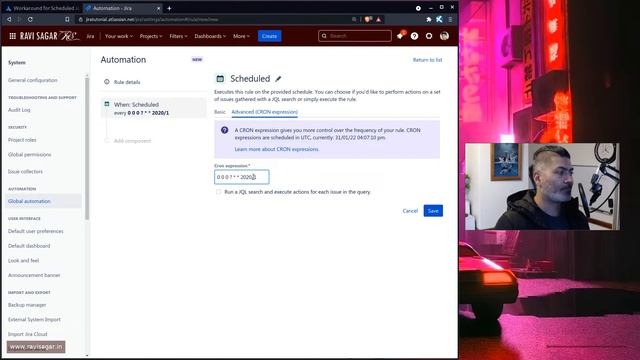
Task: Click the Scheduled calendar icon
Action: coord(220,78)
